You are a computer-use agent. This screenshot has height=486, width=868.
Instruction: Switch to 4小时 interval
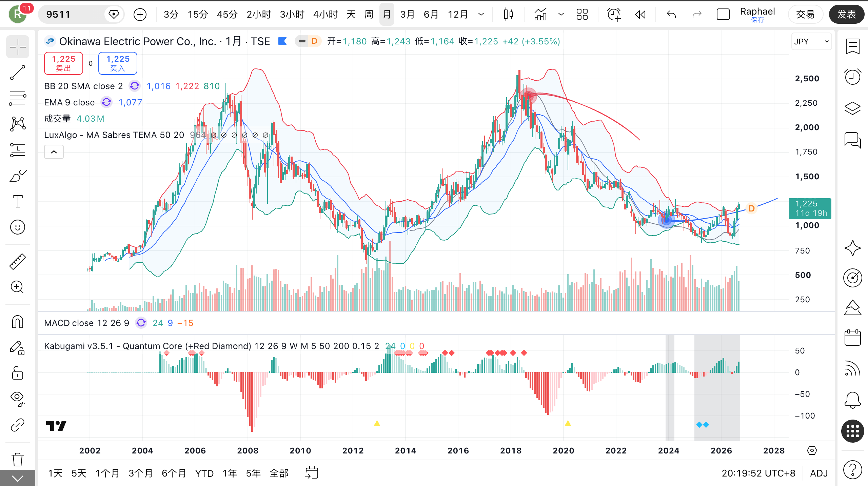coord(325,14)
